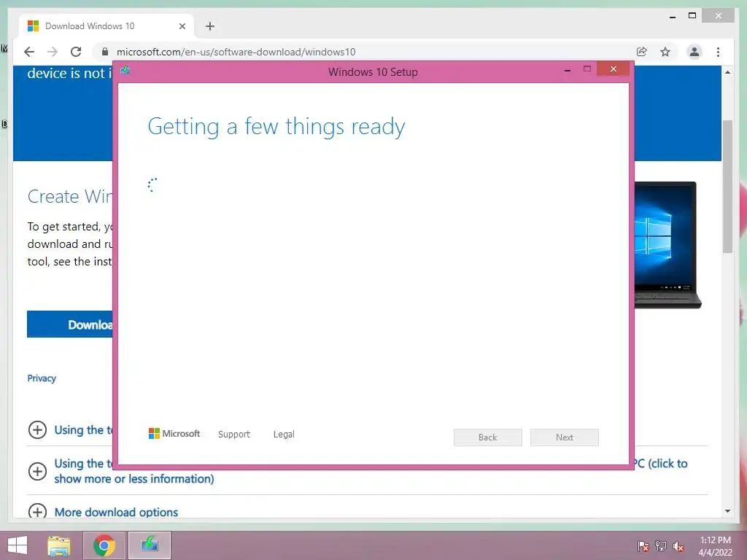The height and width of the screenshot is (560, 747).
Task: Click the More download options link text
Action: point(116,513)
